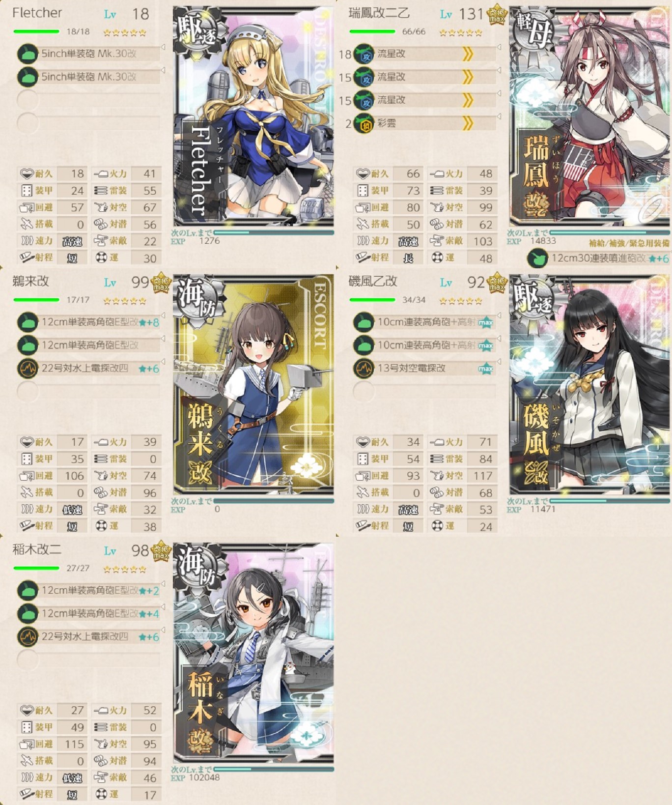The height and width of the screenshot is (805, 672).
Task: Click 磯風乙改's first 10cm連装高角砲 icon
Action: pos(364,322)
